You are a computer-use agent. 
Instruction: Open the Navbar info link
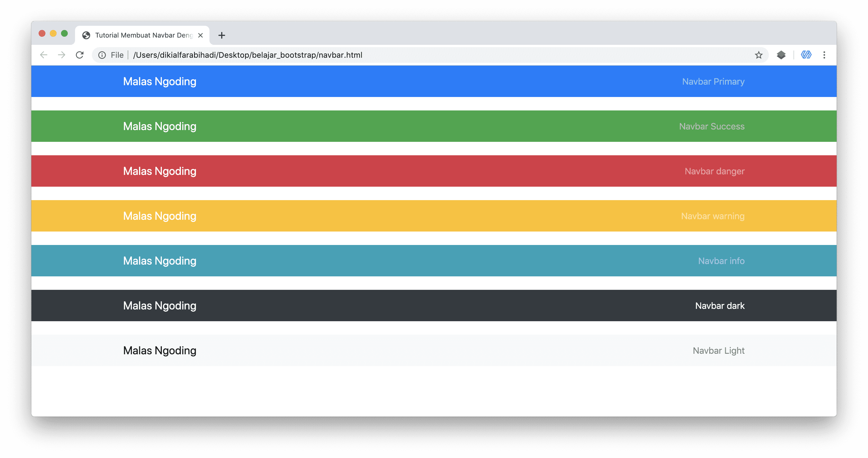[721, 261]
